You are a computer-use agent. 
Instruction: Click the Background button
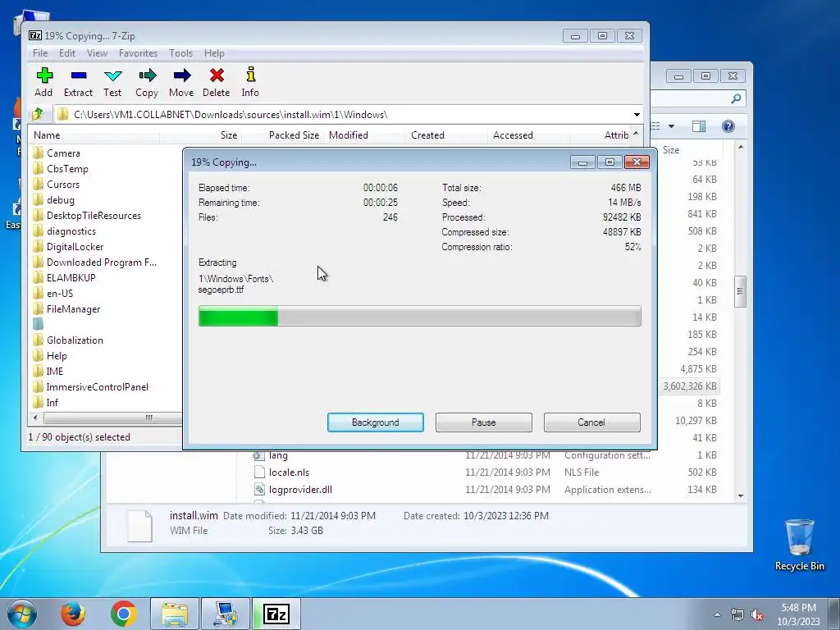[376, 422]
